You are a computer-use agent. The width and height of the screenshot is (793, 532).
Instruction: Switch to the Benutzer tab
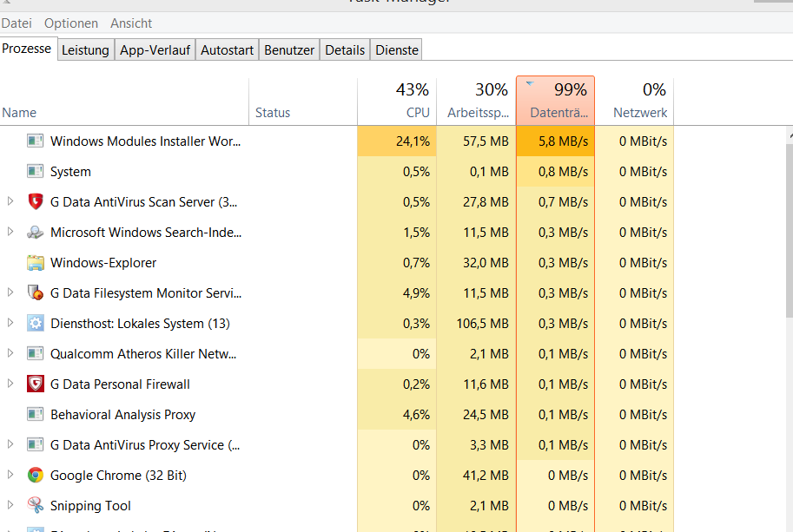coord(289,50)
